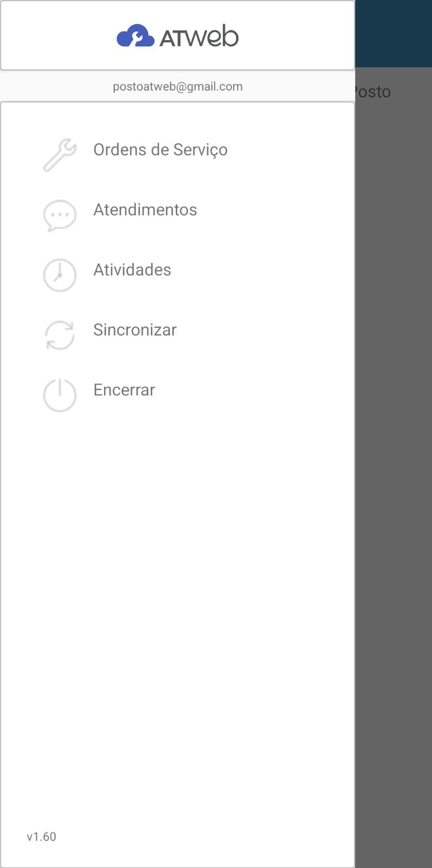Tap the chat bubble Atendimentos icon
Screen dimensions: 432x868
[x=60, y=215]
